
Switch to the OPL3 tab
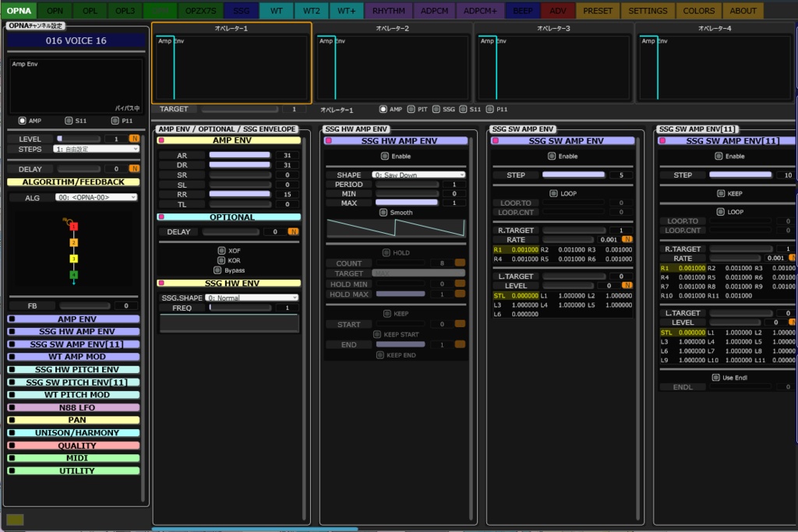[x=125, y=10]
